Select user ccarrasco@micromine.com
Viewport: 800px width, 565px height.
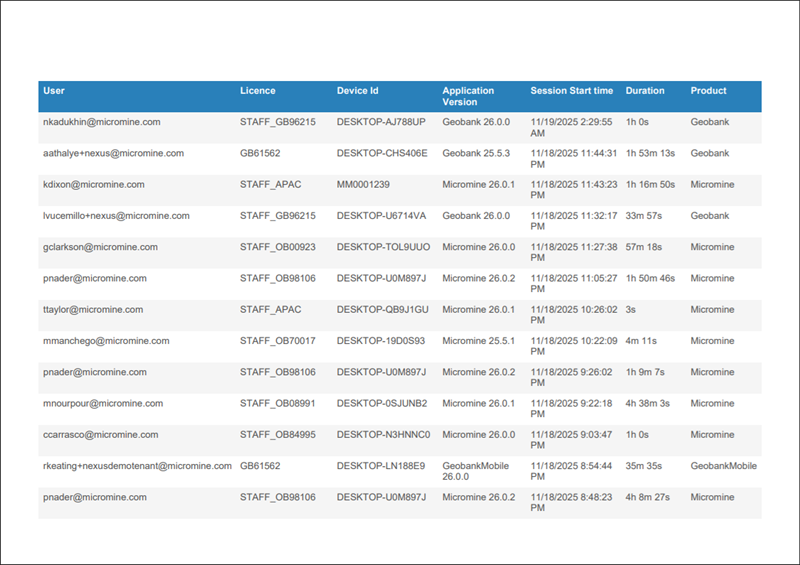pos(101,434)
